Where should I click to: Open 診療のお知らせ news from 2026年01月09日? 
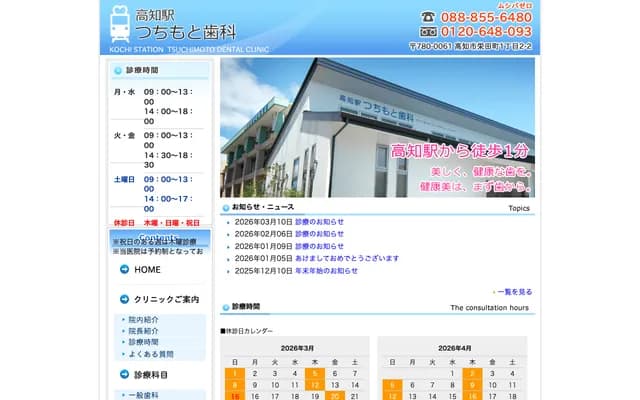[x=319, y=246]
